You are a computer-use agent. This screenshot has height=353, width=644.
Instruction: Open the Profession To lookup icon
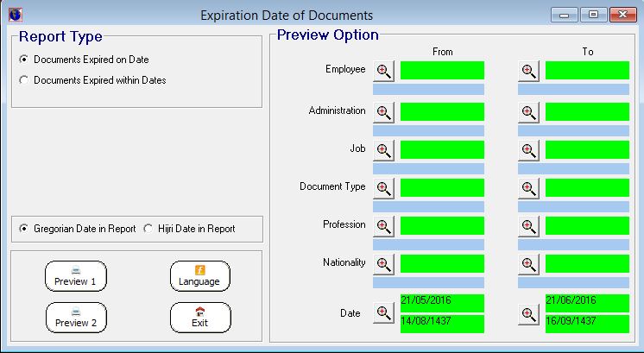coord(529,226)
